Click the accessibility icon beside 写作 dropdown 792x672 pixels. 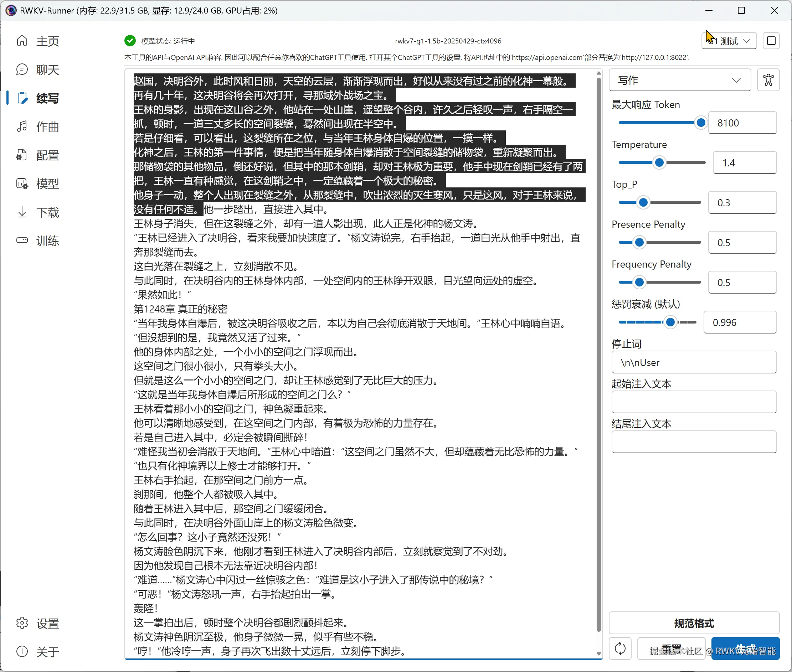pyautogui.click(x=768, y=80)
